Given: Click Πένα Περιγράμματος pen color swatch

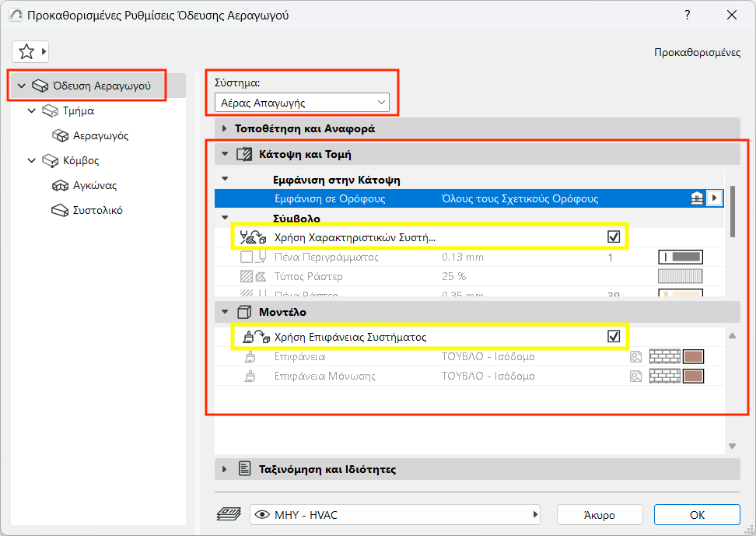Looking at the screenshot, I should click(681, 257).
